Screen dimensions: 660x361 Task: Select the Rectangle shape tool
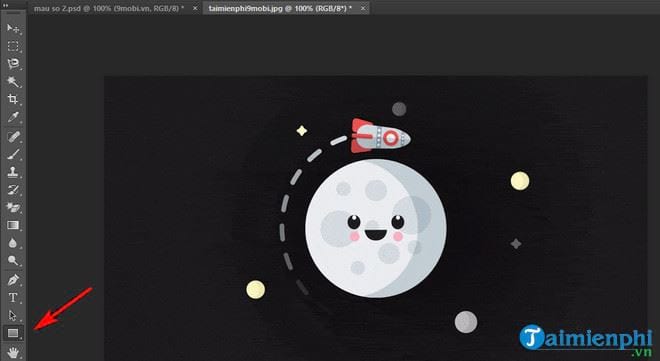click(x=13, y=333)
